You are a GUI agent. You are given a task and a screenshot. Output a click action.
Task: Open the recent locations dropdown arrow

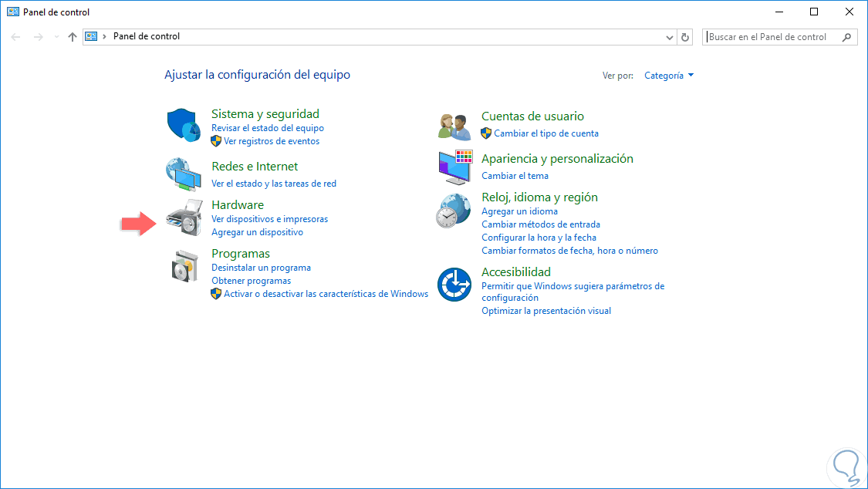point(56,37)
